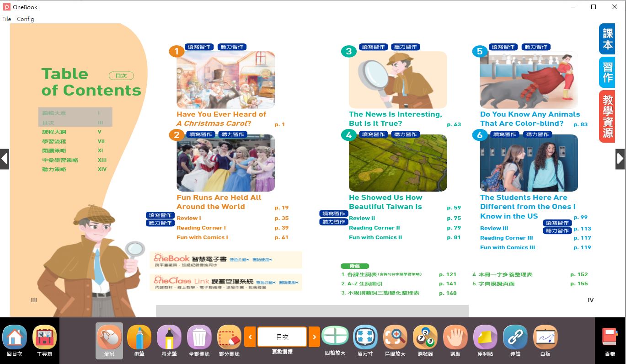Open the lesson 2 title "Fun Runs Are Held All Around the World"
This screenshot has height=364, width=626.
point(219,202)
